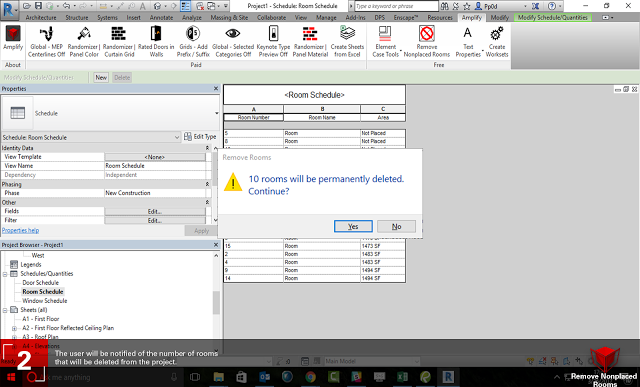Click the Room Number column header
Image resolution: width=640 pixels, height=387 pixels.
pyautogui.click(x=253, y=118)
